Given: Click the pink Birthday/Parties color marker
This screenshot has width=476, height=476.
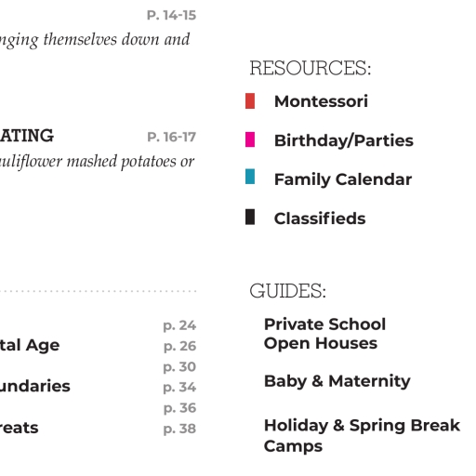Looking at the screenshot, I should [250, 139].
